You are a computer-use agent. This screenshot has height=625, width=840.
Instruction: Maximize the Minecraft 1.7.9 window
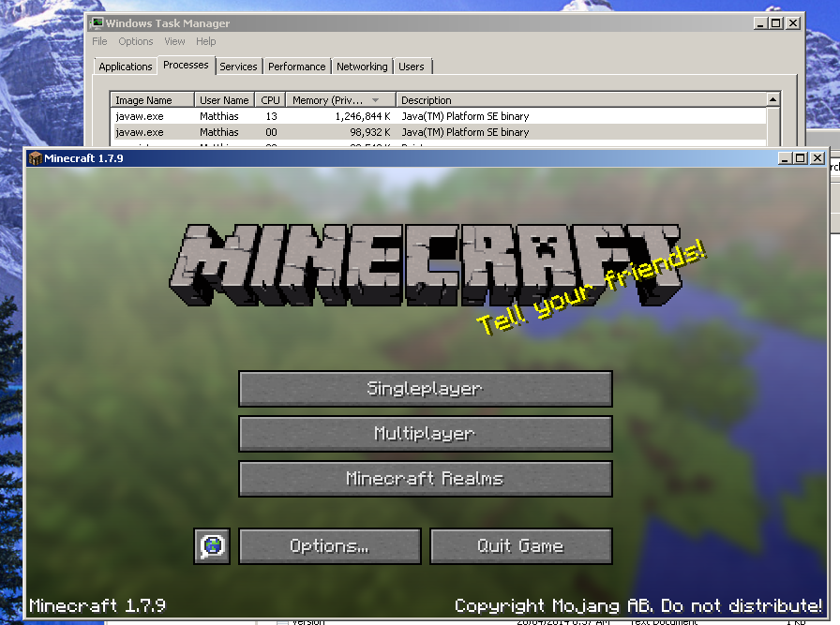801,158
